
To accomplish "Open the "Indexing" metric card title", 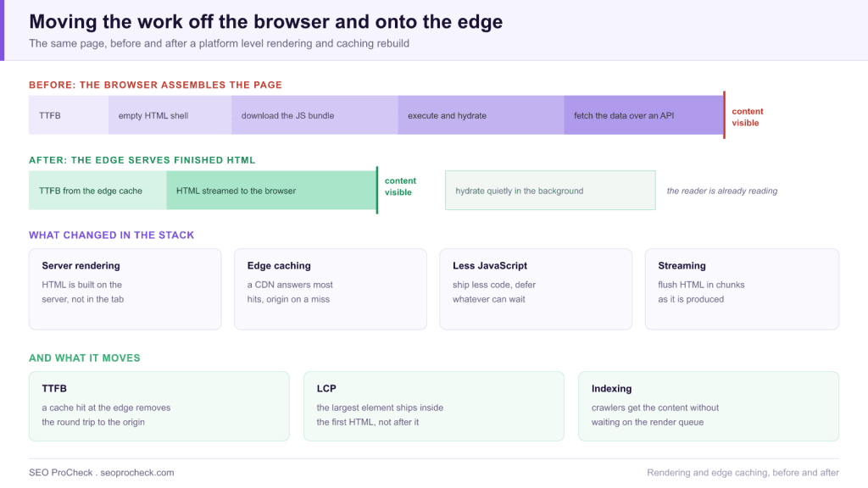I will coord(612,388).
